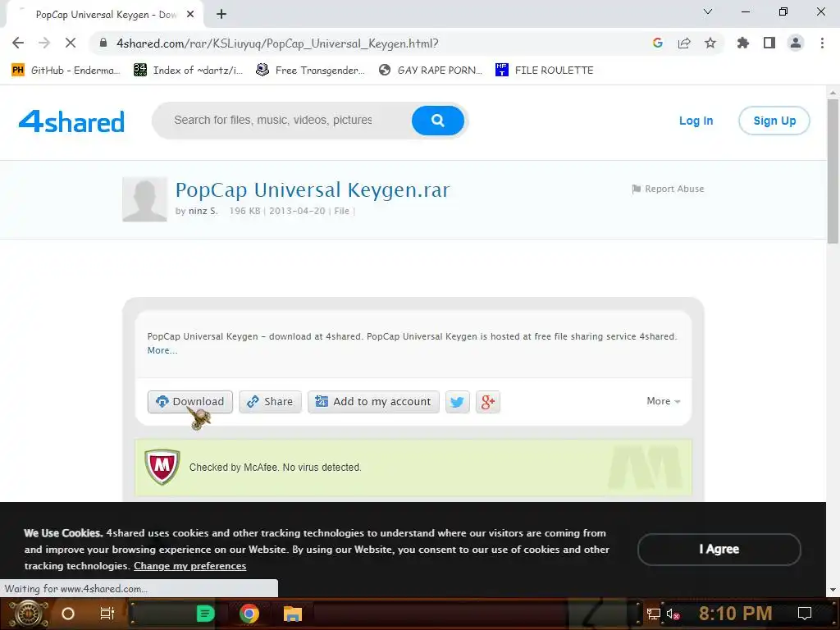This screenshot has height=630, width=840.
Task: Click the taskbar search circle icon
Action: coord(68,614)
